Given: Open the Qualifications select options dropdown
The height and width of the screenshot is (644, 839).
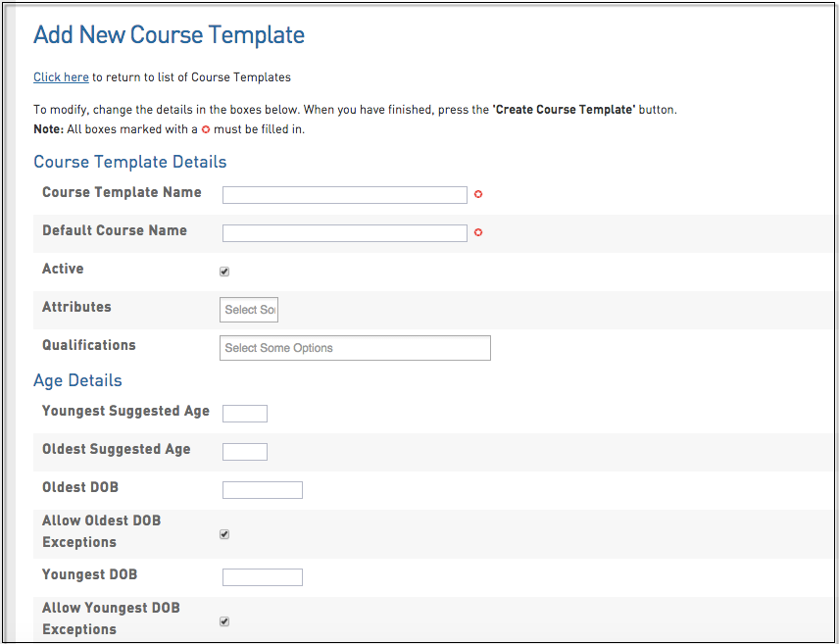Looking at the screenshot, I should coord(355,348).
